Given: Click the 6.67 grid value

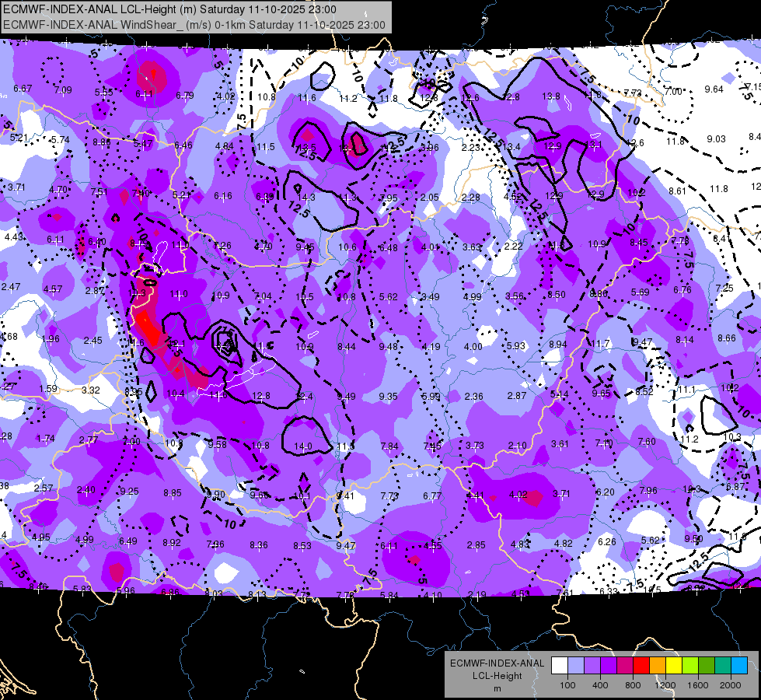Looking at the screenshot, I should pos(23,89).
